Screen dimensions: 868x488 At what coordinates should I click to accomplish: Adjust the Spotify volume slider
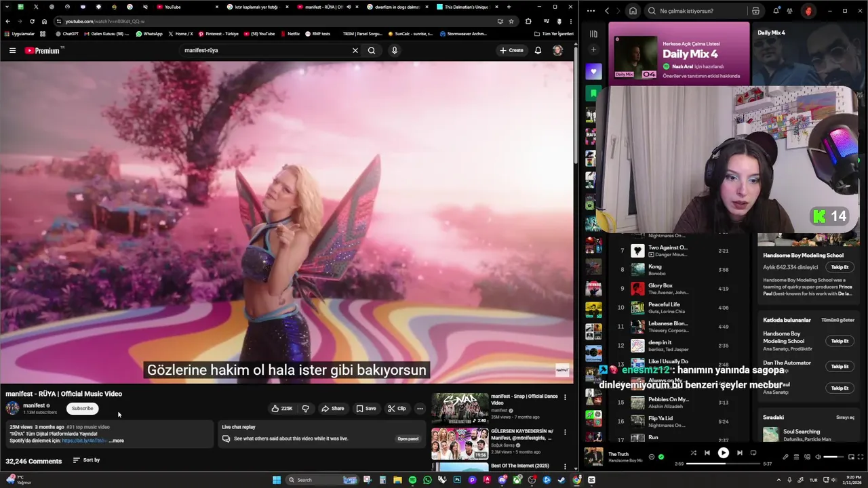pyautogui.click(x=833, y=457)
